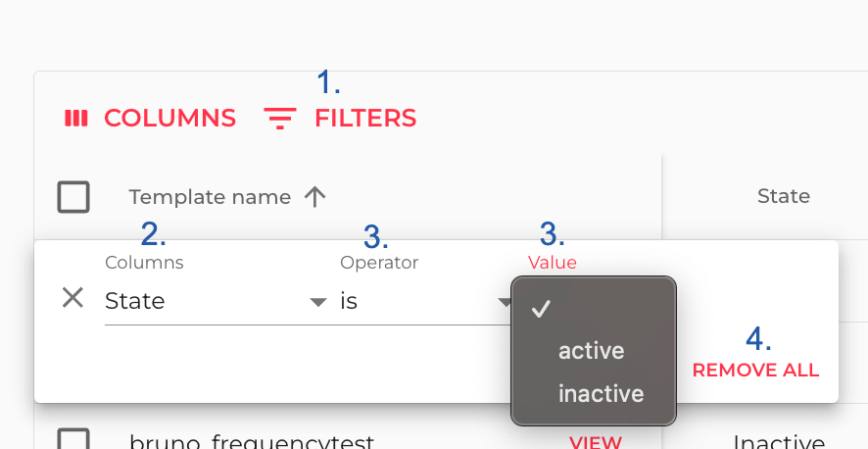Delete the State filter with the X icon
Image resolution: width=868 pixels, height=449 pixels.
(72, 298)
